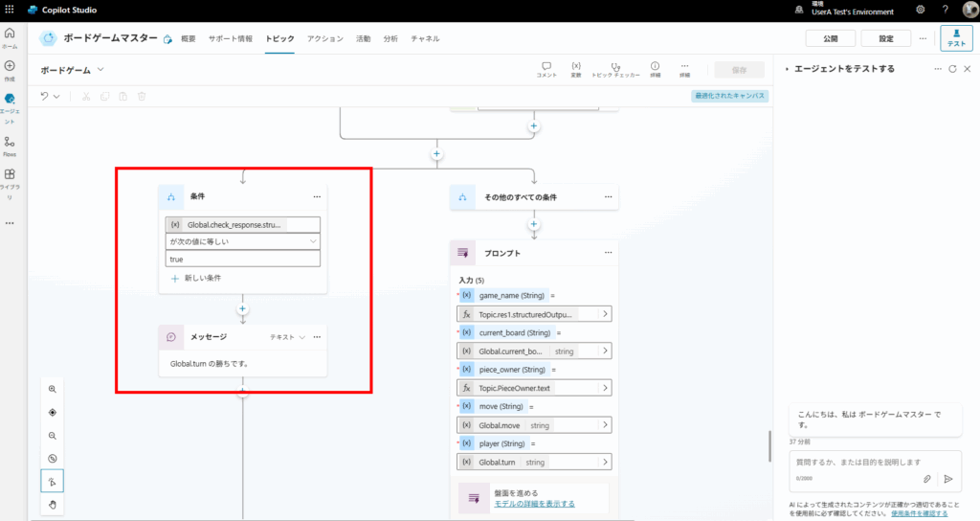Viewport: 980px width, 521px height.
Task: Click the コメント comment icon
Action: 546,69
